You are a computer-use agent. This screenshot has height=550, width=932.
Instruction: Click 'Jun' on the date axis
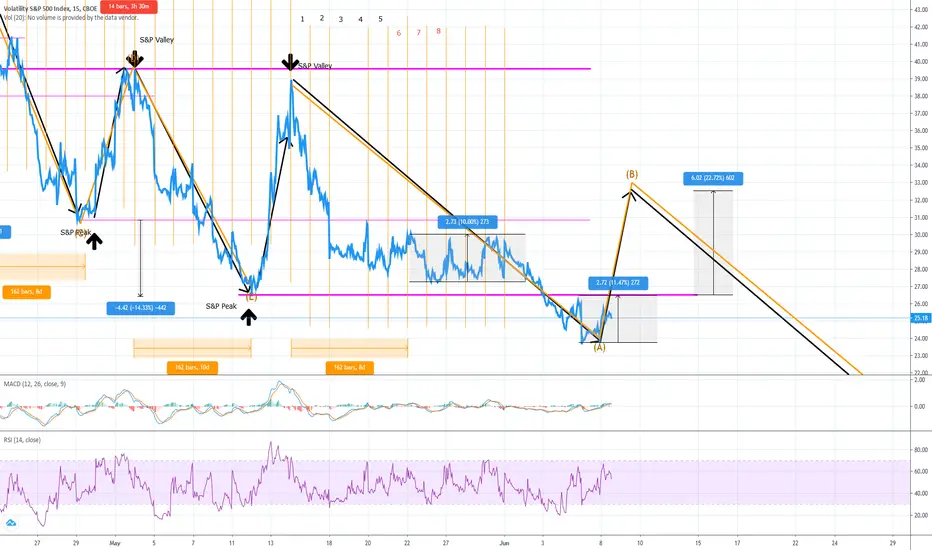tap(505, 543)
